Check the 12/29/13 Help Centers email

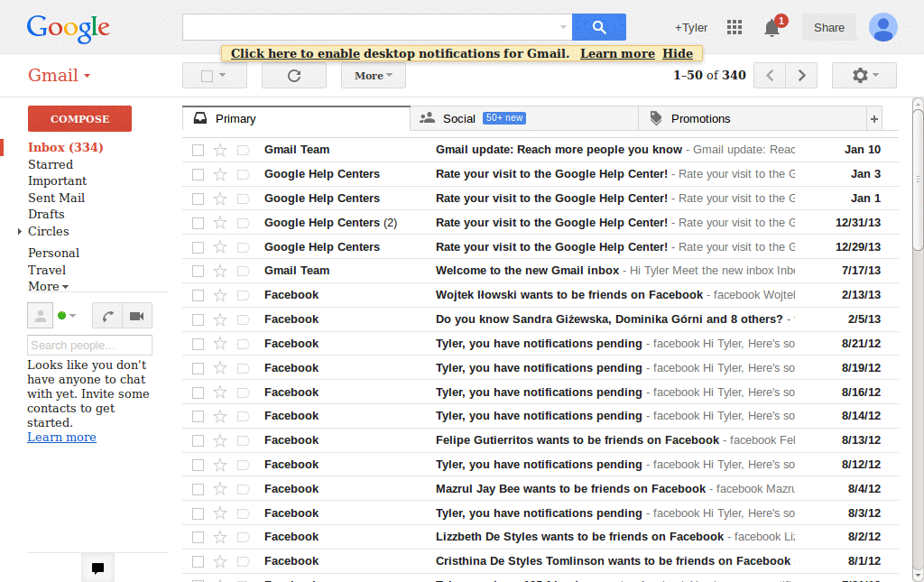pos(198,247)
